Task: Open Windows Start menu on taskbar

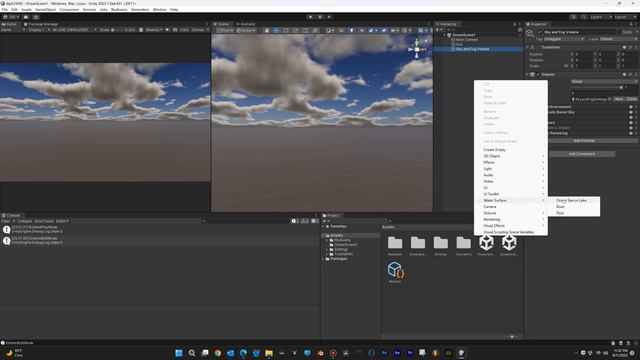Action: tap(179, 353)
